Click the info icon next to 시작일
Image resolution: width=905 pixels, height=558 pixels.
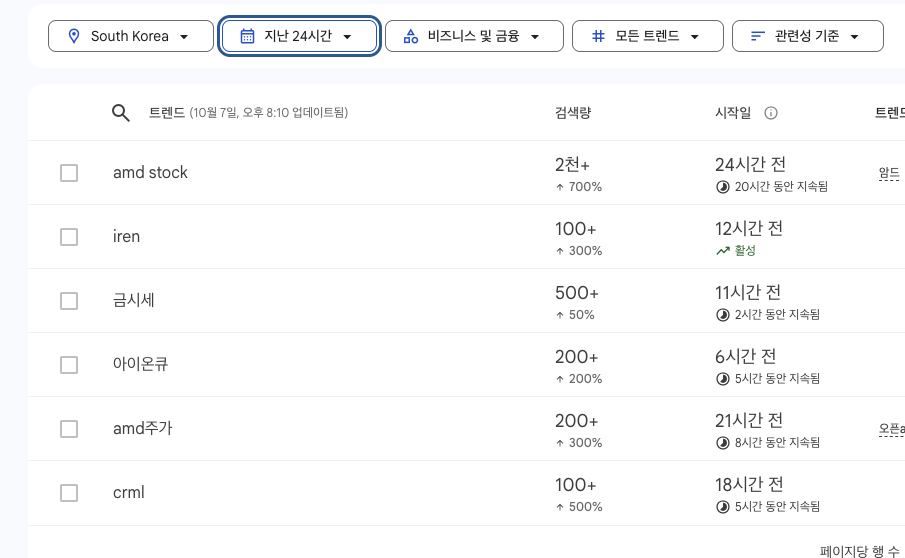(771, 113)
